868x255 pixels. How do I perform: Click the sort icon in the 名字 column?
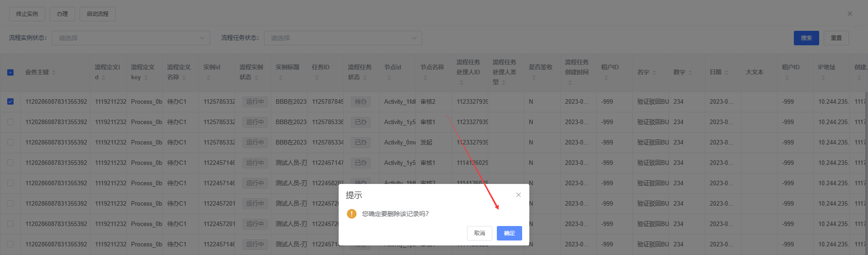coord(654,72)
